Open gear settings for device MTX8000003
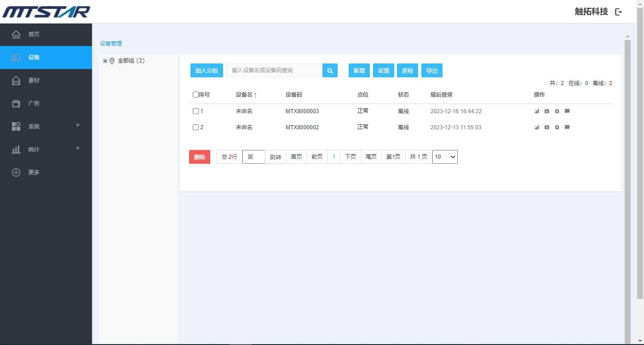This screenshot has height=345, width=644. point(557,111)
